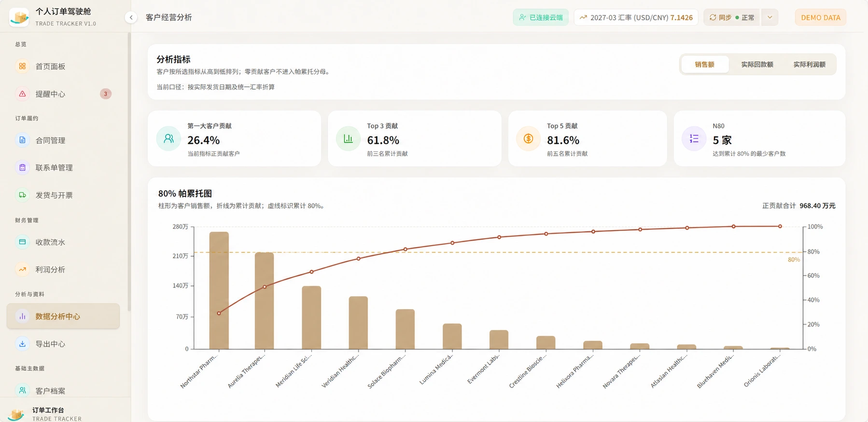Click the N80 list icon
Screen dimensions: 868x422
point(694,139)
